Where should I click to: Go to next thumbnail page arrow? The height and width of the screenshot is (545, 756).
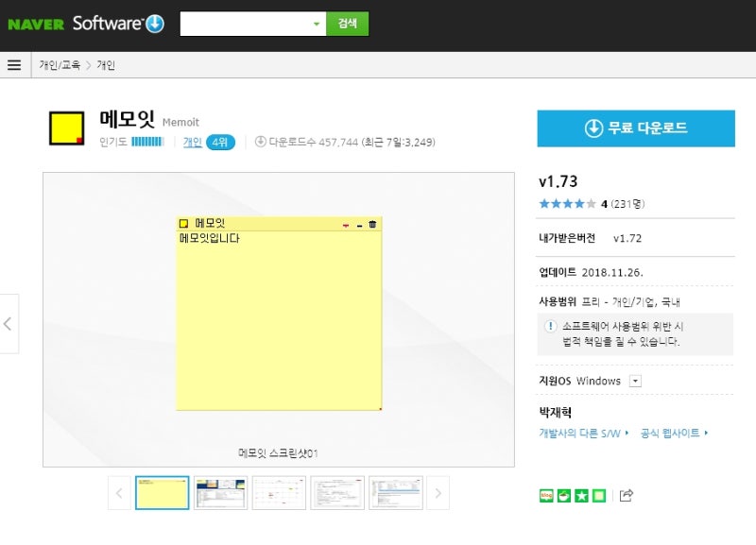[x=438, y=493]
